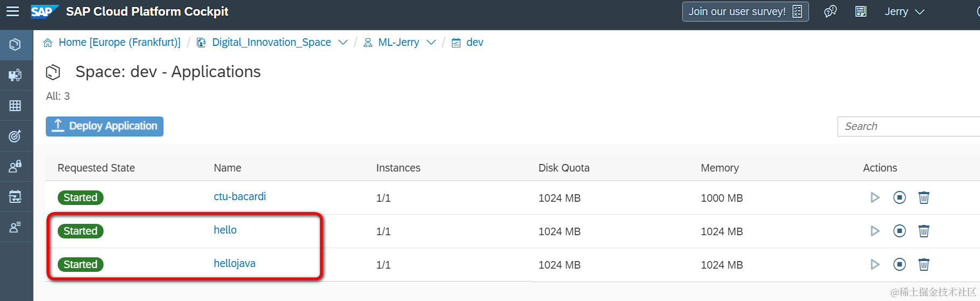The image size is (980, 301).
Task: Expand the Digital_Innovation_Space breadcrumb dropdown
Action: click(343, 43)
